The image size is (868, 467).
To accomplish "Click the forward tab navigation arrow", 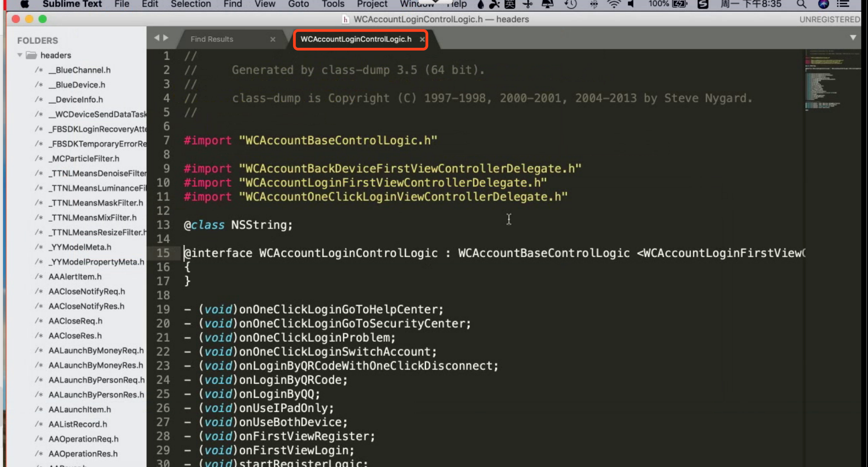I will point(166,38).
